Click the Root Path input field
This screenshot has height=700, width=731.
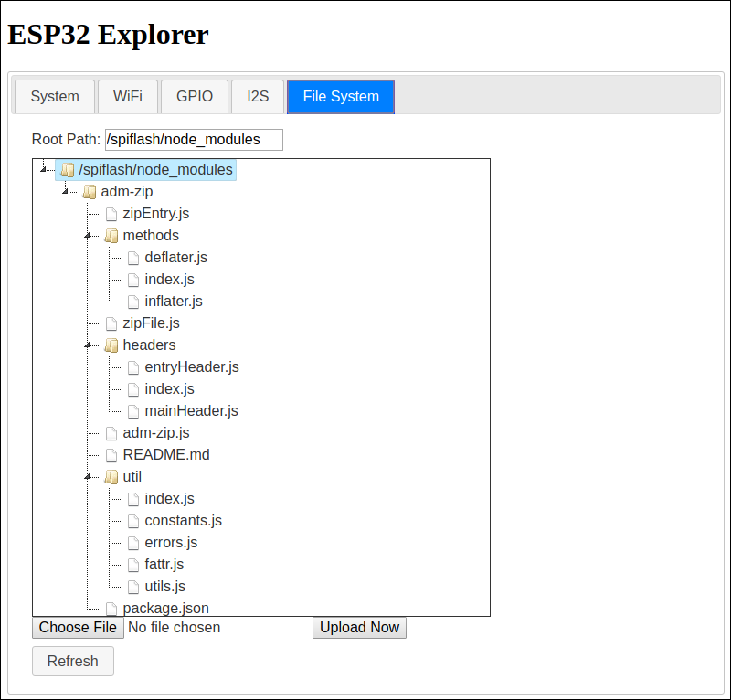pyautogui.click(x=194, y=140)
